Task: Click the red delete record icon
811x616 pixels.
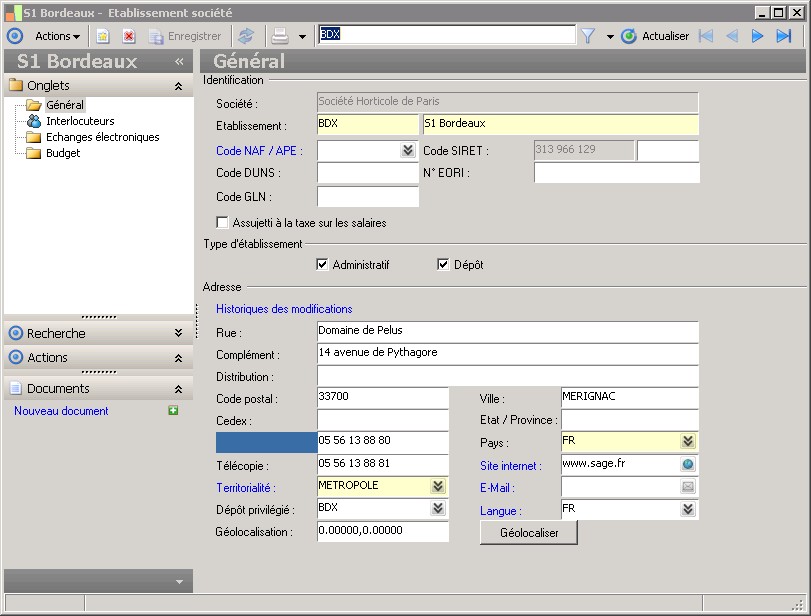Action: click(129, 36)
